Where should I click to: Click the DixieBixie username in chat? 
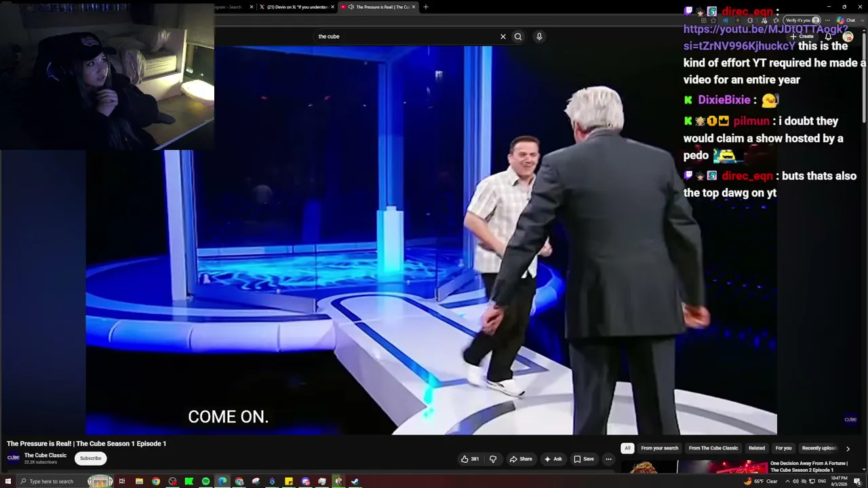coord(724,100)
